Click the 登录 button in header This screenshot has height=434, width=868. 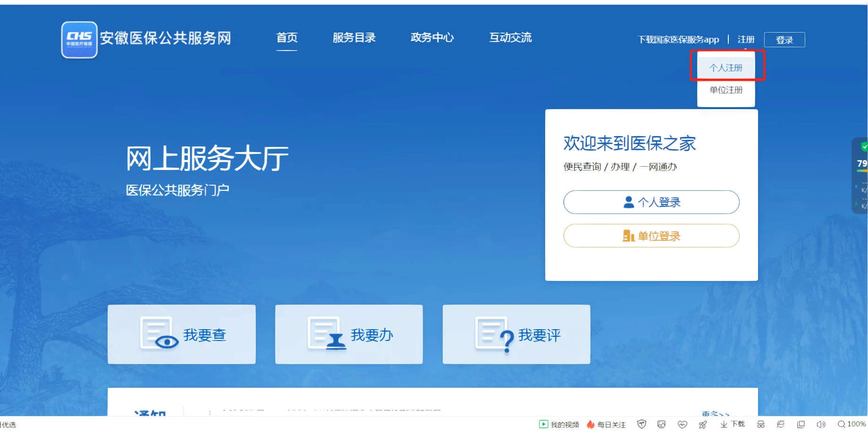coord(784,40)
